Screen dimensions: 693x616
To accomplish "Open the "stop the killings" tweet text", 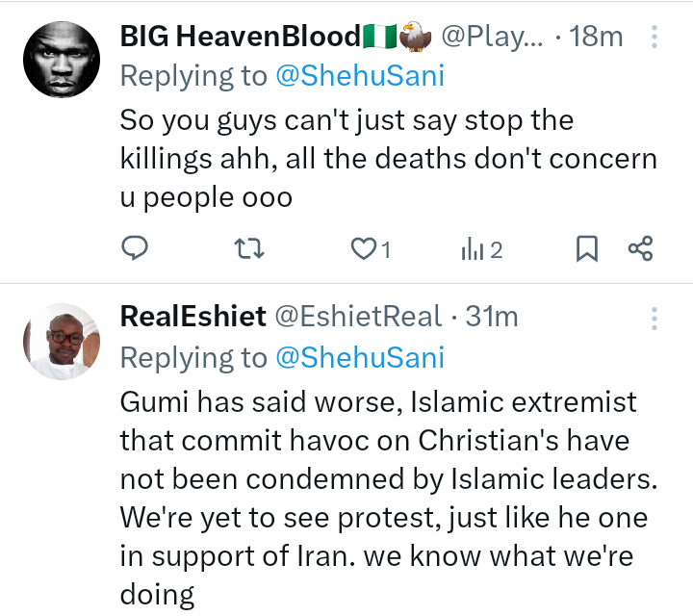I will 385,160.
